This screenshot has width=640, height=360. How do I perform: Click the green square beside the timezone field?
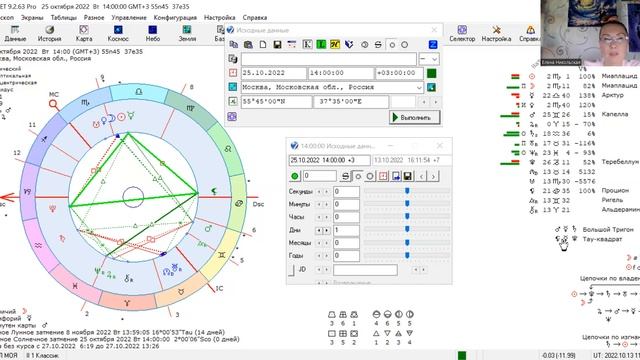[x=431, y=73]
